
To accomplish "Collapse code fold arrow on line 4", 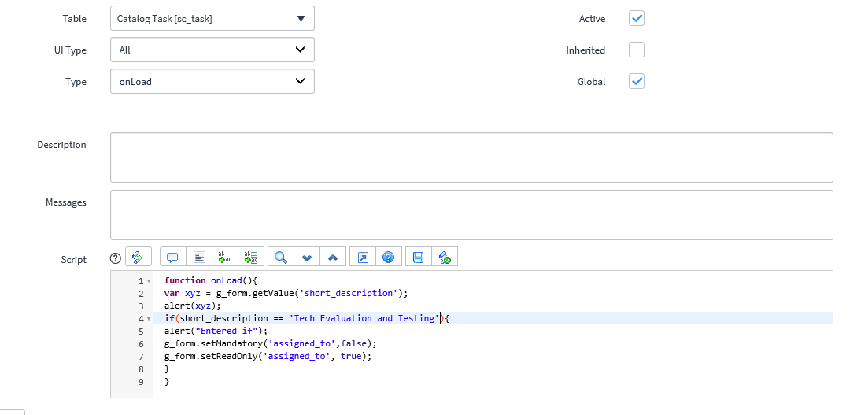I will pyautogui.click(x=149, y=319).
